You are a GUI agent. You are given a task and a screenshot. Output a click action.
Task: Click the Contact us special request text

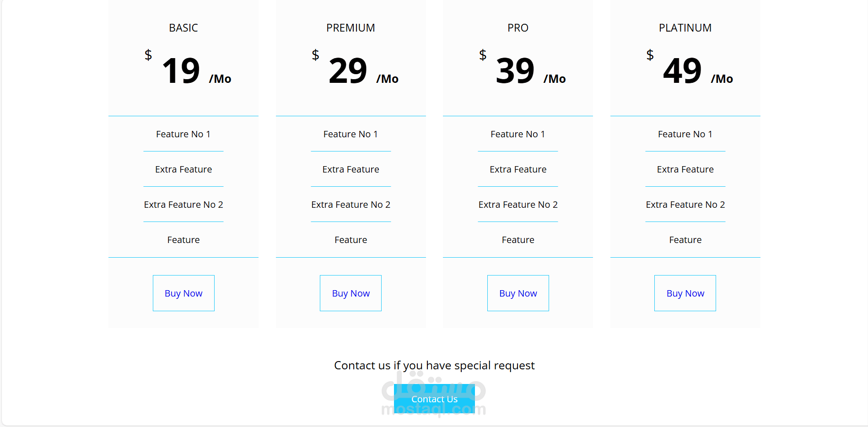434,365
